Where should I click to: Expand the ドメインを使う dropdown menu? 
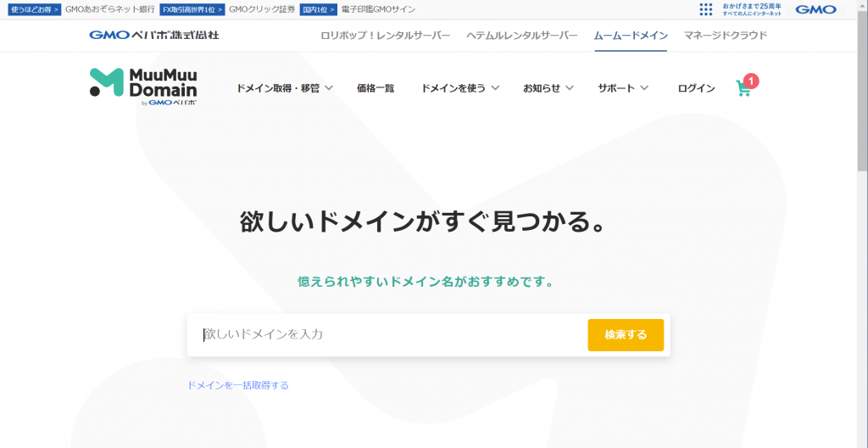[459, 88]
